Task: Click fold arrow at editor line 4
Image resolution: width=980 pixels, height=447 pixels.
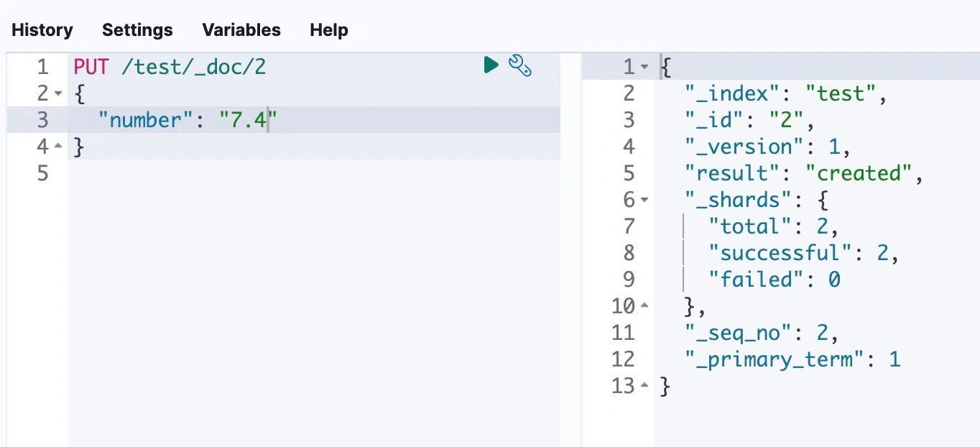Action: (58, 147)
